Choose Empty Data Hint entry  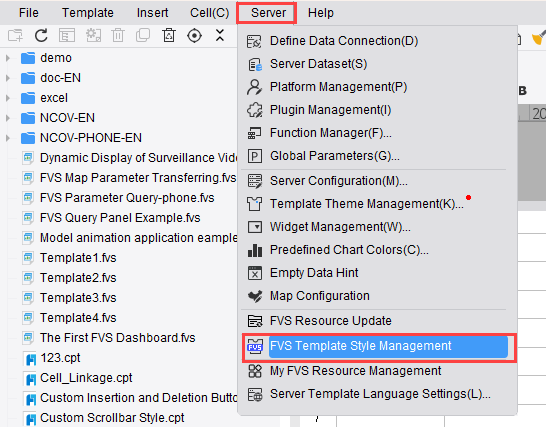(314, 273)
